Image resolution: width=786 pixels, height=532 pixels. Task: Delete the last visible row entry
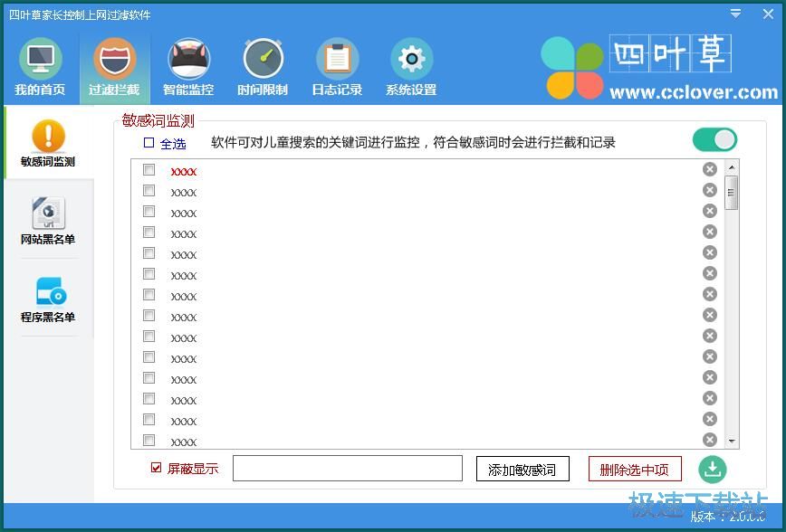pyautogui.click(x=709, y=440)
